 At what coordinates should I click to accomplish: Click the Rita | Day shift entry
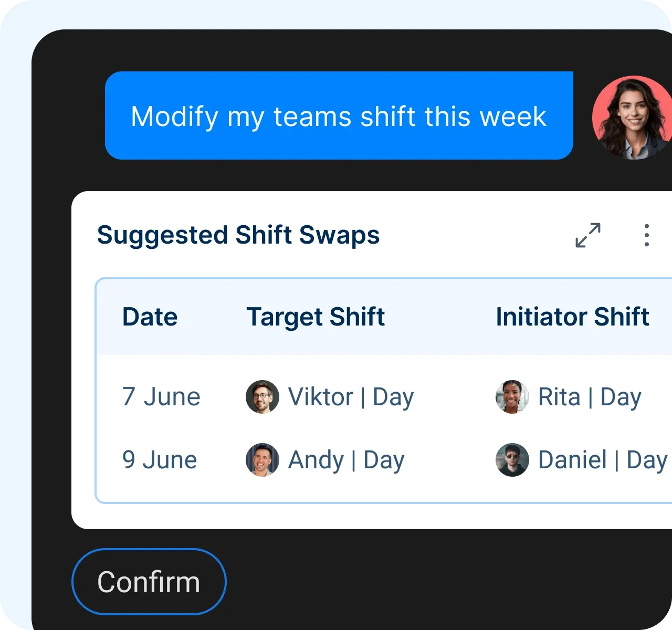[x=589, y=397]
